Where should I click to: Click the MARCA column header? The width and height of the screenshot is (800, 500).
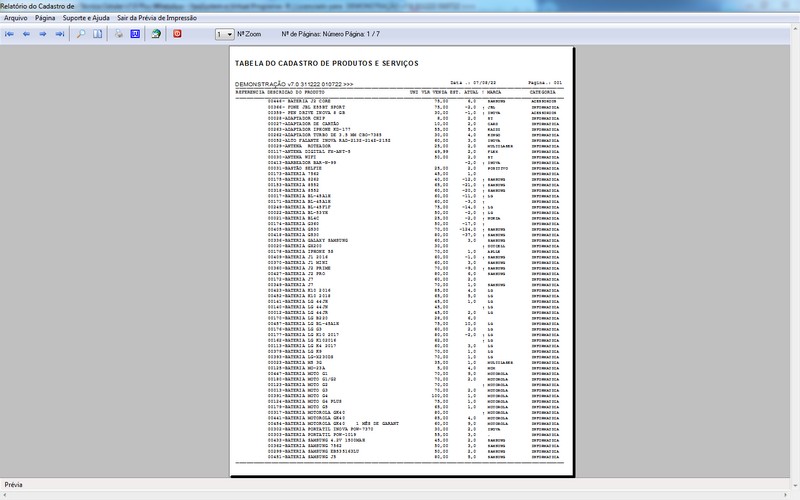pos(494,92)
